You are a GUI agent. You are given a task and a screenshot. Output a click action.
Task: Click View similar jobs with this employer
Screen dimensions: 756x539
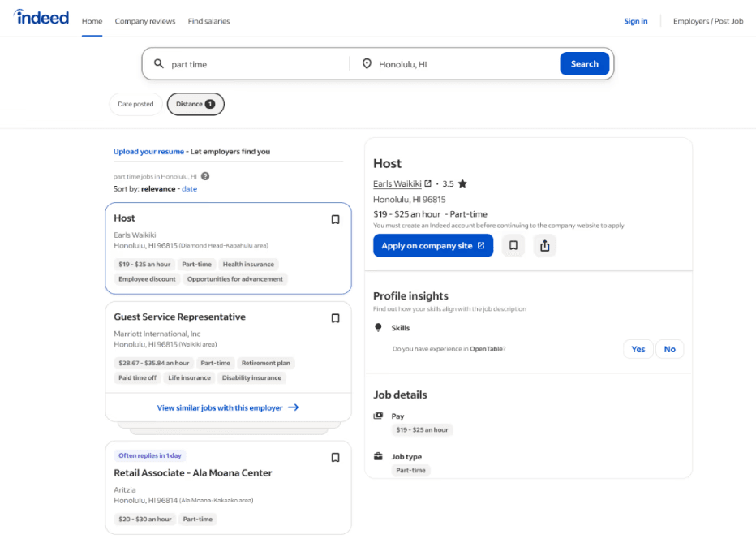[220, 407]
